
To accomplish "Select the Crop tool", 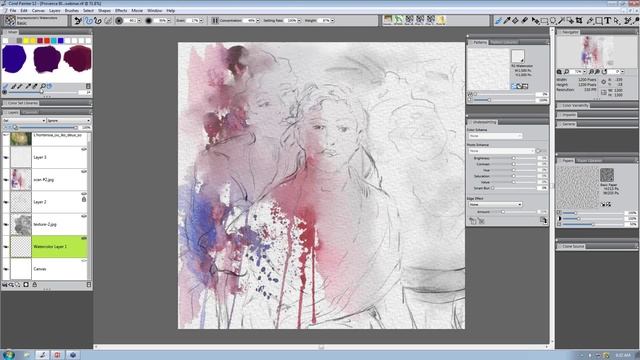I will 579,20.
